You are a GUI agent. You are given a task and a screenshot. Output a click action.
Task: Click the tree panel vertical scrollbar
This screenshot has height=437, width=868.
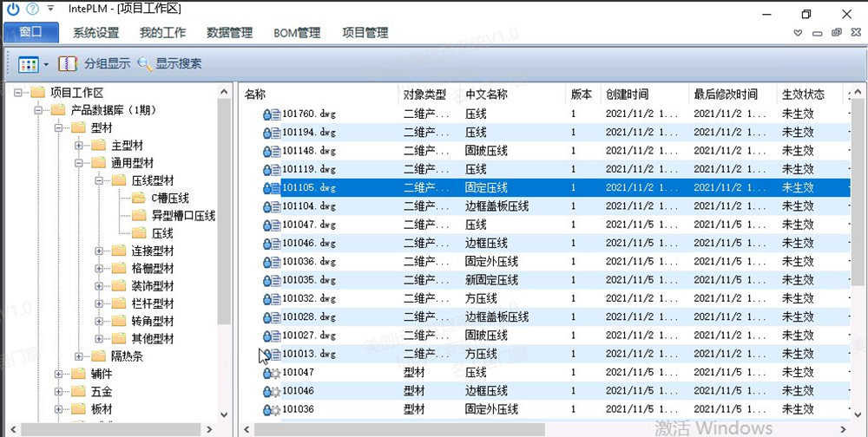pyautogui.click(x=224, y=213)
